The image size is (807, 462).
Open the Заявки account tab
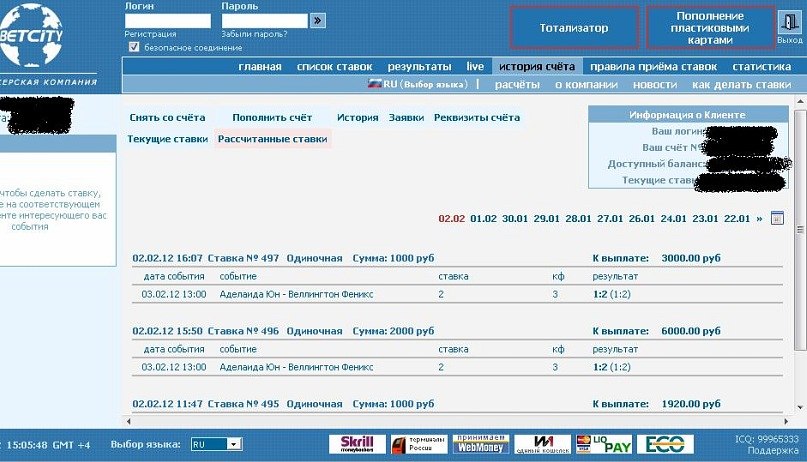click(407, 117)
